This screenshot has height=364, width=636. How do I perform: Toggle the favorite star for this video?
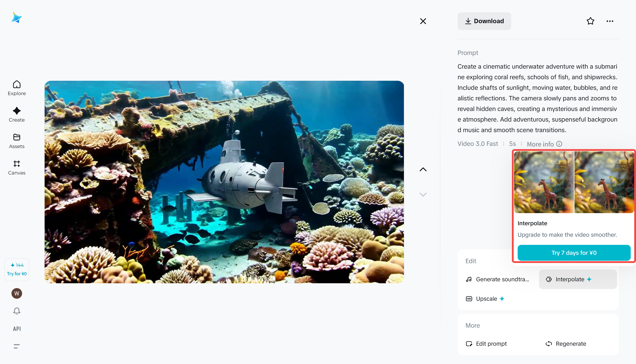[590, 21]
